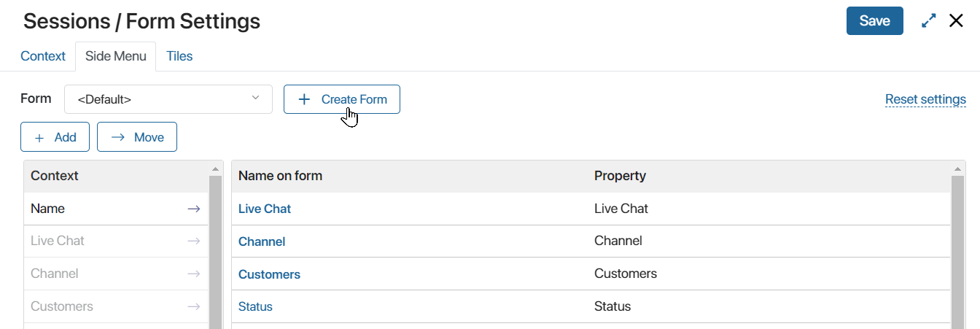Screen dimensions: 980x329
Task: Click the up arrow of table scrollbar
Action: click(x=959, y=169)
